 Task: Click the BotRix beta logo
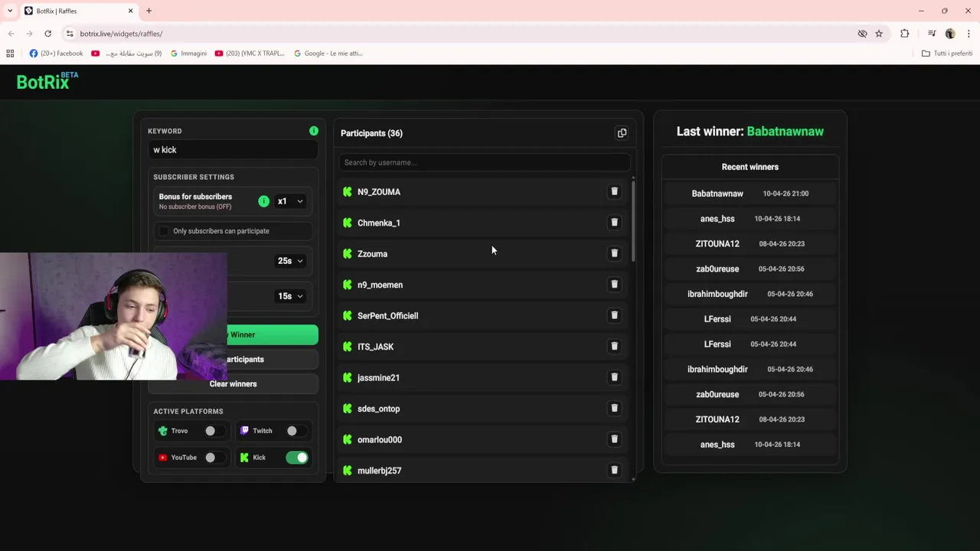pos(47,81)
